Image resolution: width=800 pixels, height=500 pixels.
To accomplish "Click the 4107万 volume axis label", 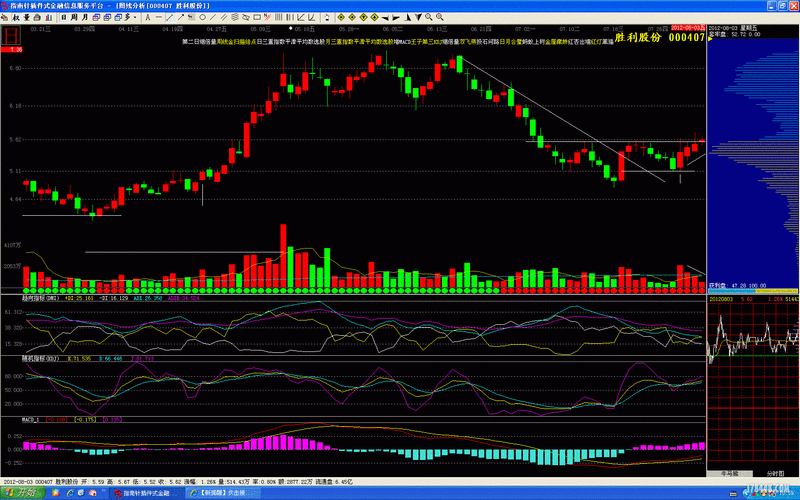I will pos(12,245).
